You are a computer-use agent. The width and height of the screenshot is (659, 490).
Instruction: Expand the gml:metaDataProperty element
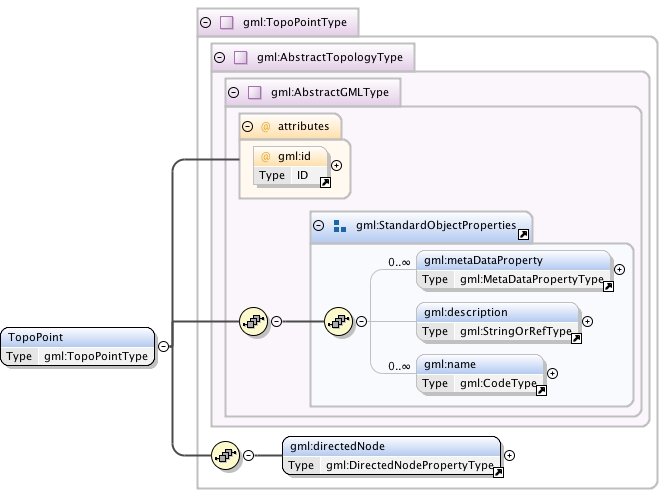[619, 269]
